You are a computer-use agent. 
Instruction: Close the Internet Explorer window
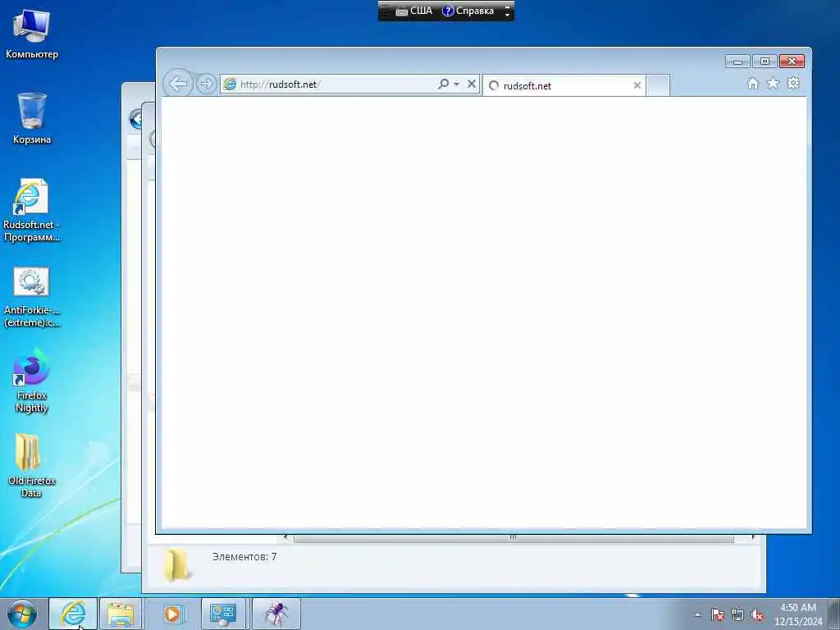tap(792, 62)
